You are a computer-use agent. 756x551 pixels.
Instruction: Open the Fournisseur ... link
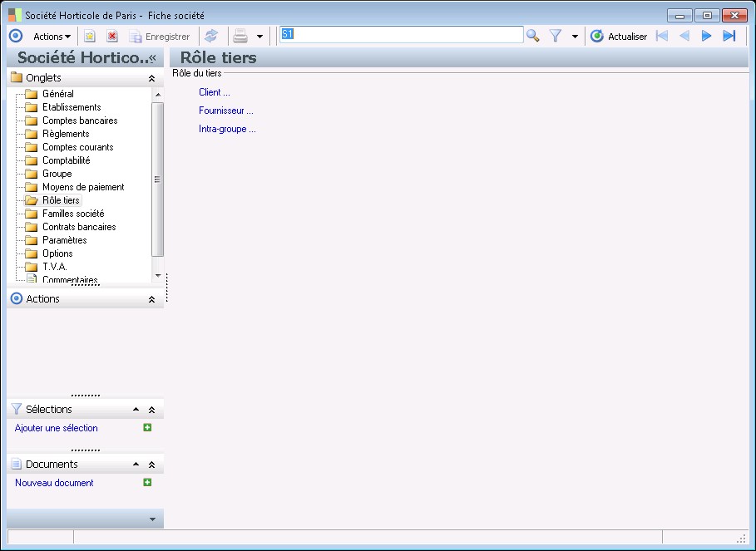coord(225,111)
